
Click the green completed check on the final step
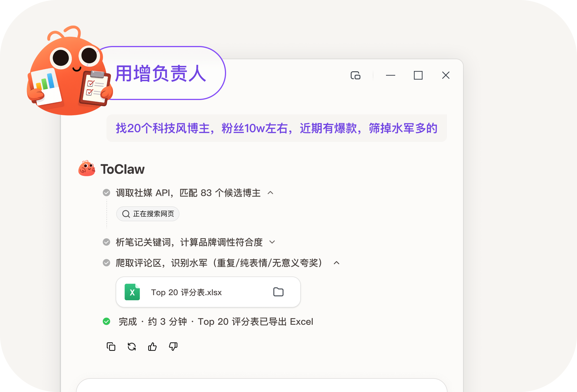(107, 322)
